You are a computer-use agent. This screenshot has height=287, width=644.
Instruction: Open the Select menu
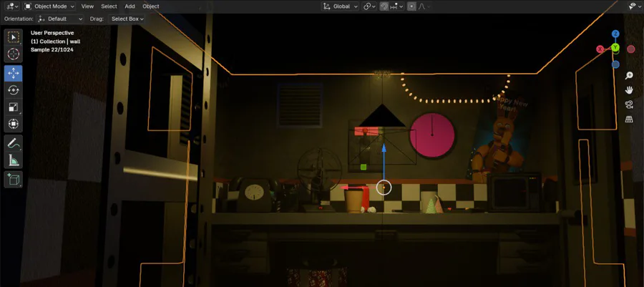click(x=109, y=6)
